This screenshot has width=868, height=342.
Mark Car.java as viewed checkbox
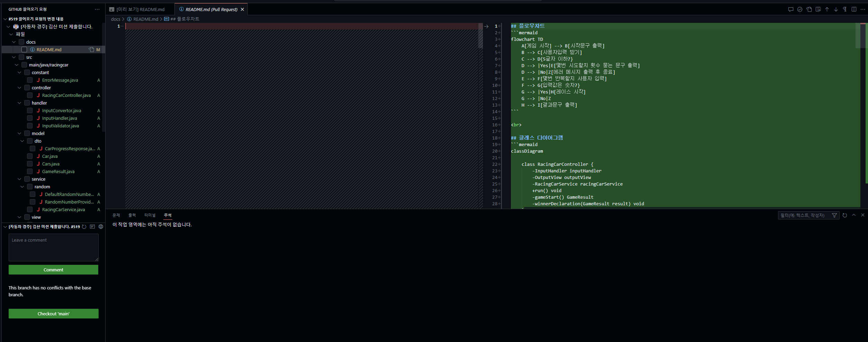[x=30, y=156]
